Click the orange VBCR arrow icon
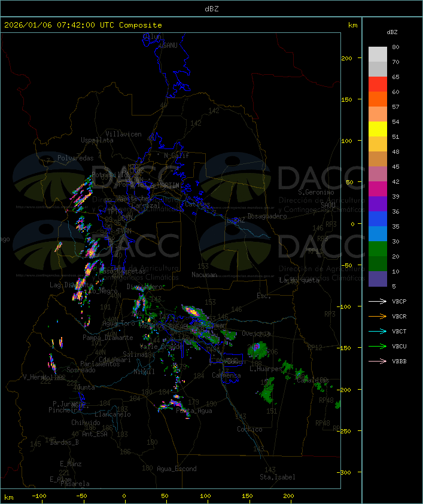Viewport: 423px width, 504px height. (378, 317)
